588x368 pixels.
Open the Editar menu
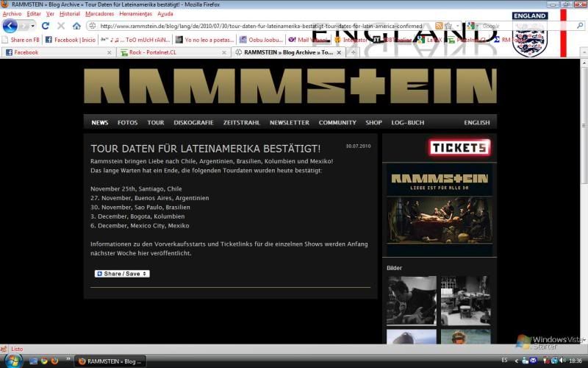tap(34, 14)
